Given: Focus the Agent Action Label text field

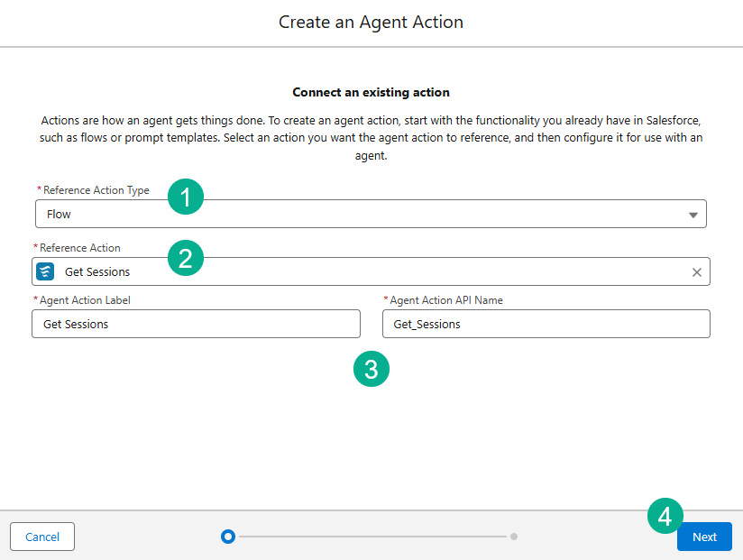Looking at the screenshot, I should (196, 324).
